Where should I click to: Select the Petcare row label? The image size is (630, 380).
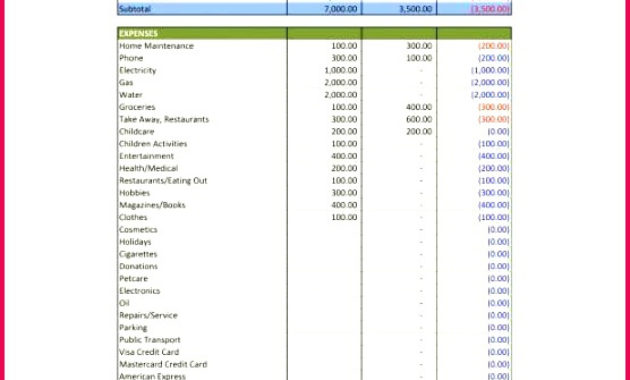(133, 279)
